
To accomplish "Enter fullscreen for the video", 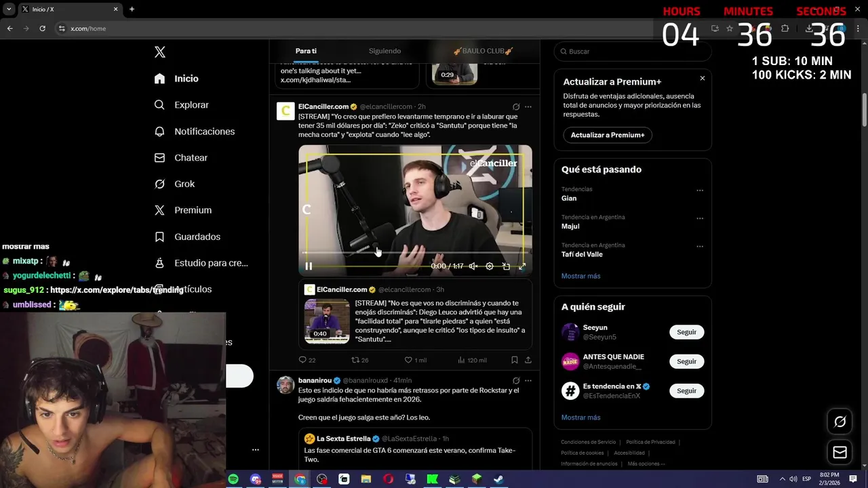I will pyautogui.click(x=522, y=266).
